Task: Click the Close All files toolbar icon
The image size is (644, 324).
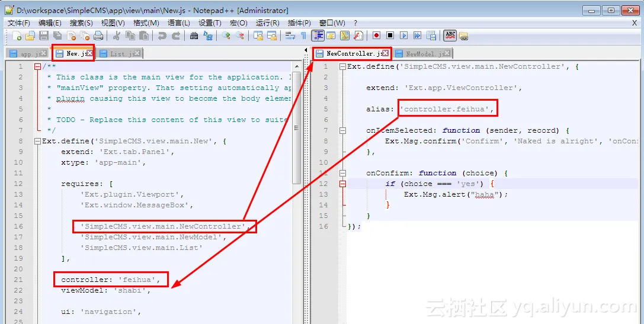Action: [85, 36]
